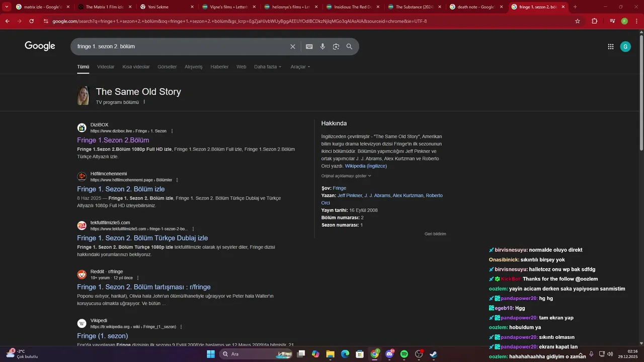Viewport: 644px width, 362px height.
Task: Close the 'Yeni Sekme' browser tab
Action: (x=192, y=7)
